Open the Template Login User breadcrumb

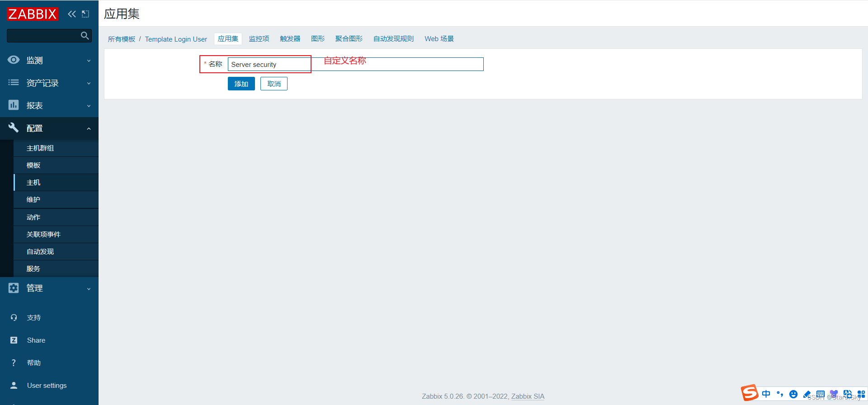coord(176,39)
